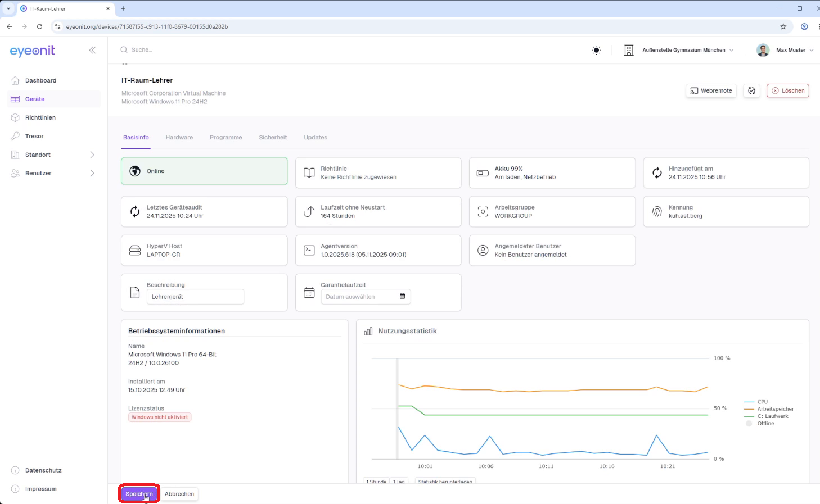820x504 pixels.
Task: Click the Beschreibung text field
Action: tap(195, 297)
